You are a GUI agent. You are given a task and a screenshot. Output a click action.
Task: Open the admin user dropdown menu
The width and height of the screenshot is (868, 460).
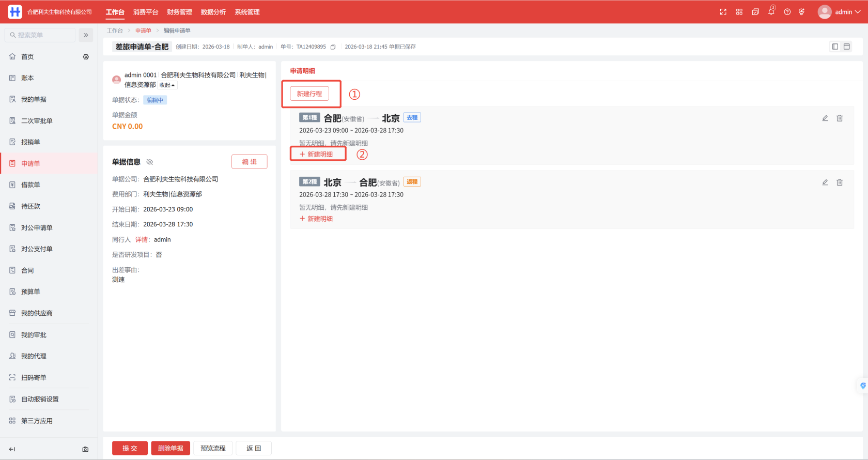point(840,12)
